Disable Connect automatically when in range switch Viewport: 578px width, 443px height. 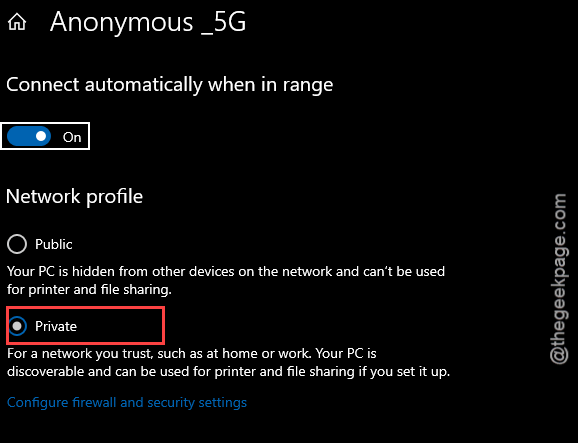[29, 136]
